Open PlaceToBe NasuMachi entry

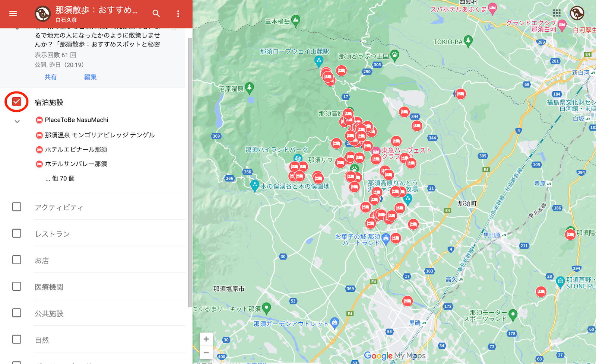click(x=76, y=120)
